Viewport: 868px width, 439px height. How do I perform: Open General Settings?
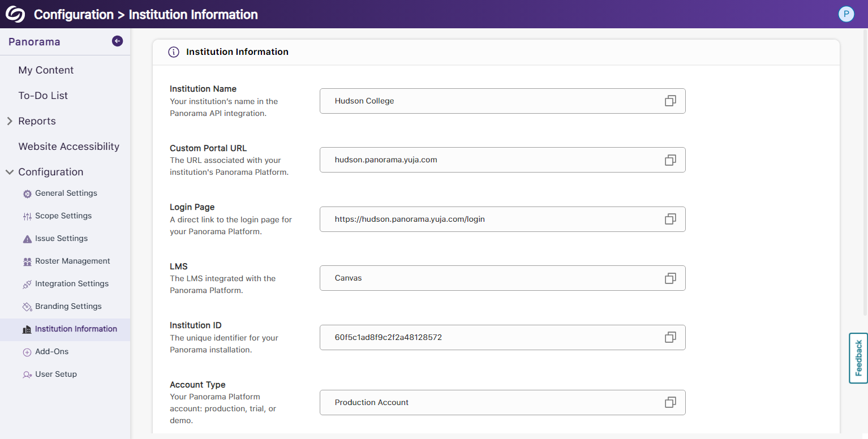[x=66, y=193]
